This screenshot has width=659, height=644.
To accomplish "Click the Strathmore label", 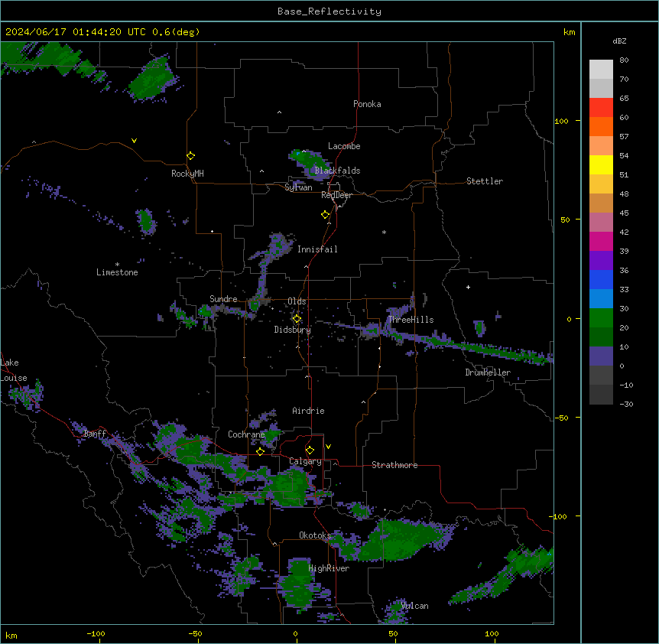I will 394,465.
